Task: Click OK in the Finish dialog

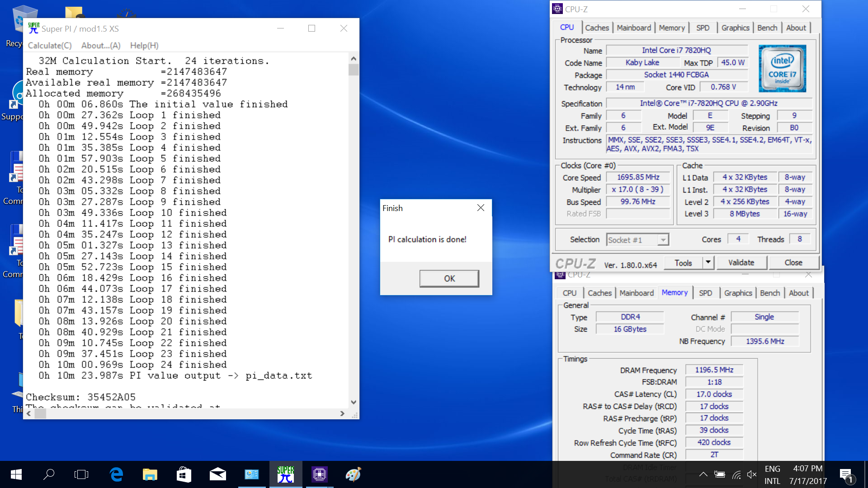Action: (x=449, y=278)
